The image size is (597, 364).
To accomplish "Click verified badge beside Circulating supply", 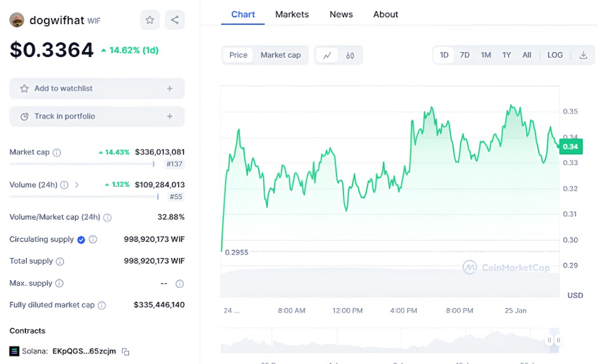I will (x=81, y=239).
